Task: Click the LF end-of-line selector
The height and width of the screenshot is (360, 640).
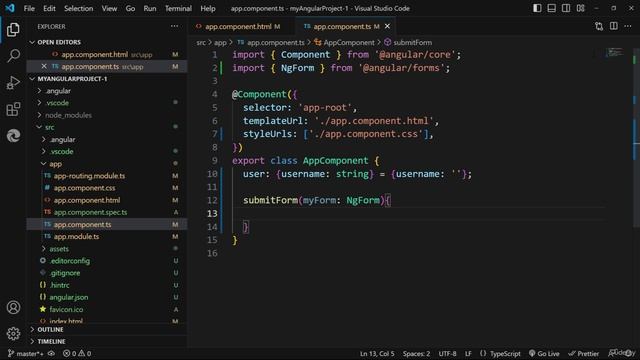Action: click(468, 353)
